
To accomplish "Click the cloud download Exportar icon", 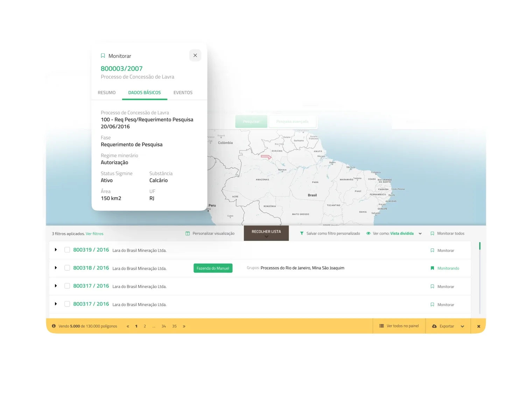I will click(x=434, y=326).
